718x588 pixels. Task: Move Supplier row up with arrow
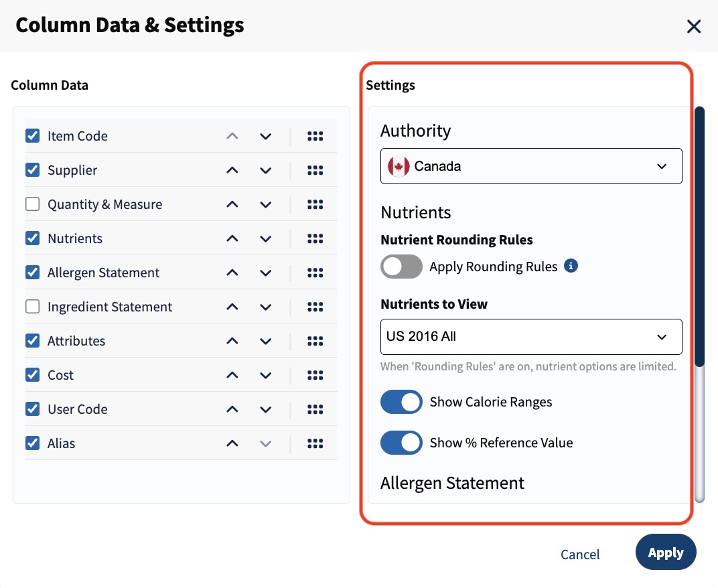click(232, 170)
